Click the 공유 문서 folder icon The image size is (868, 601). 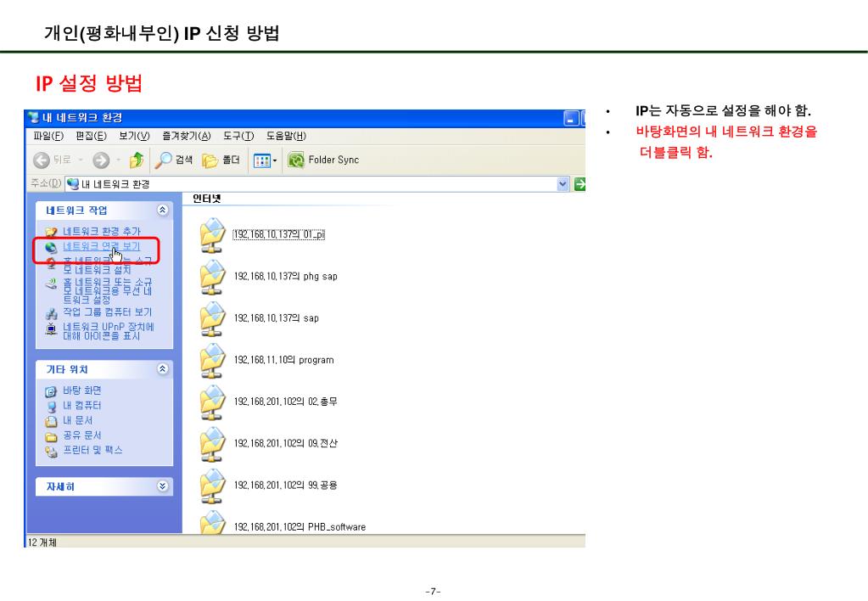[51, 436]
